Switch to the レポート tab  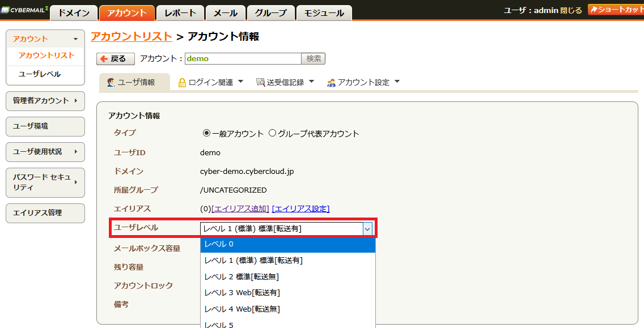coord(180,13)
